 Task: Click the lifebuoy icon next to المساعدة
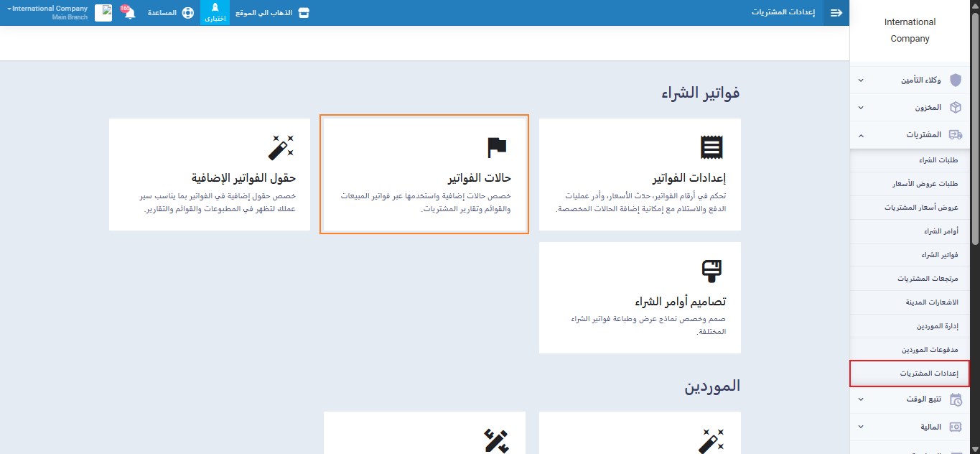[x=188, y=13]
